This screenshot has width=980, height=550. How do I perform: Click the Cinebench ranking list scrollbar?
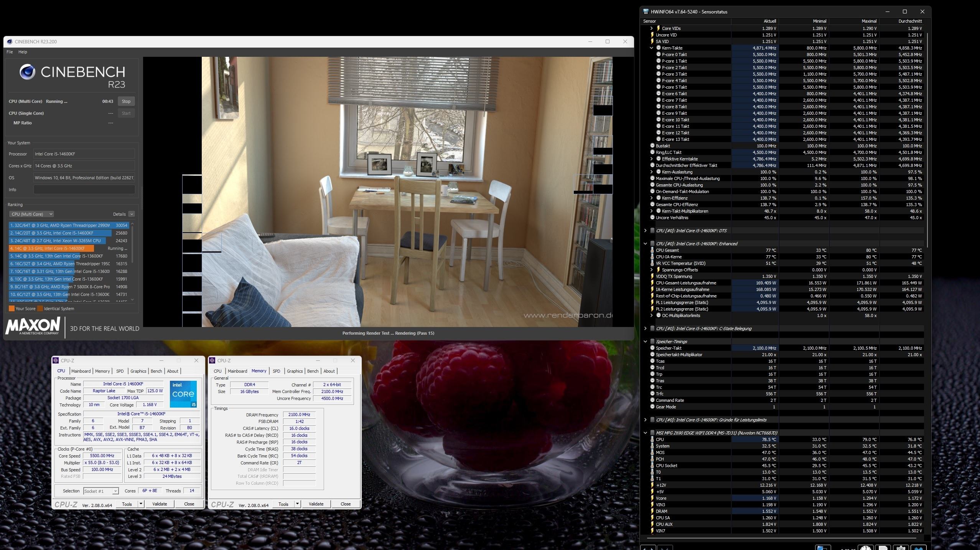[x=132, y=244]
